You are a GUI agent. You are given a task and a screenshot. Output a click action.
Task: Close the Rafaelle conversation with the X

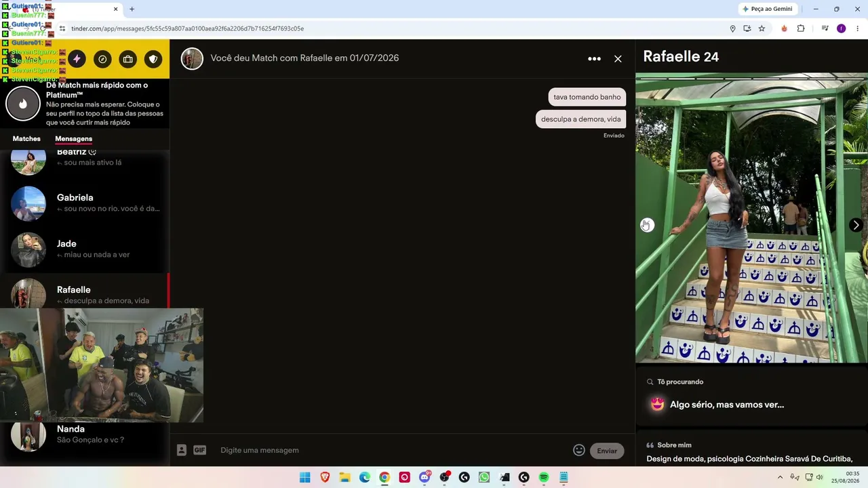pos(618,59)
